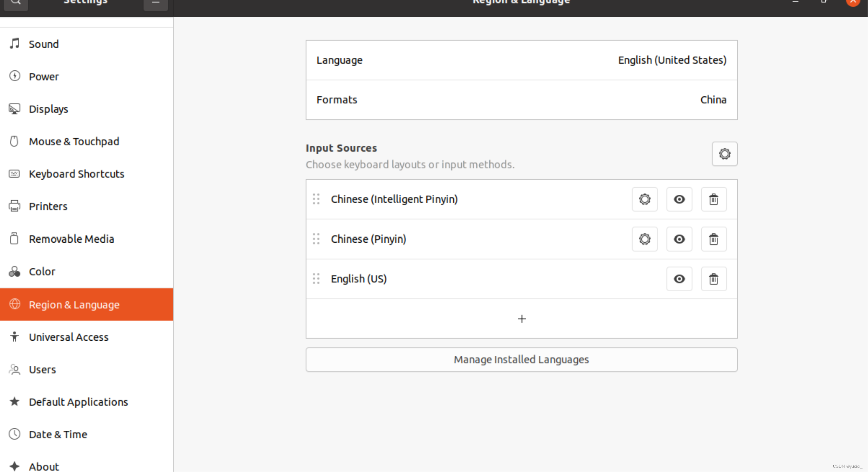The image size is (868, 472).
Task: Open the Formats row showing China
Action: pyautogui.click(x=521, y=100)
